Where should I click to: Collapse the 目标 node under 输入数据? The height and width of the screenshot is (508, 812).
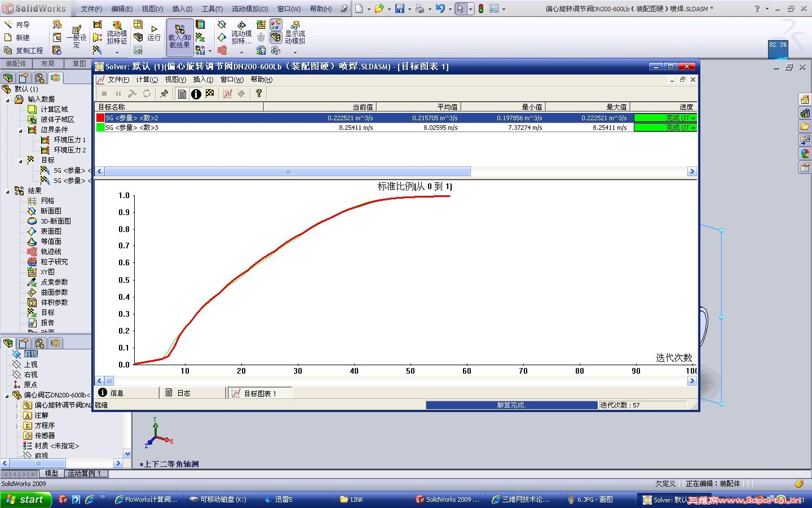21,161
